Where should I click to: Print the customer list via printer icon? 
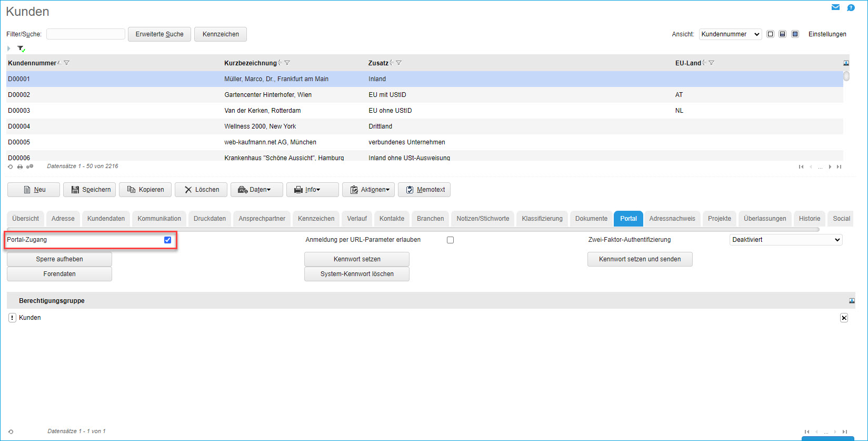tap(20, 166)
